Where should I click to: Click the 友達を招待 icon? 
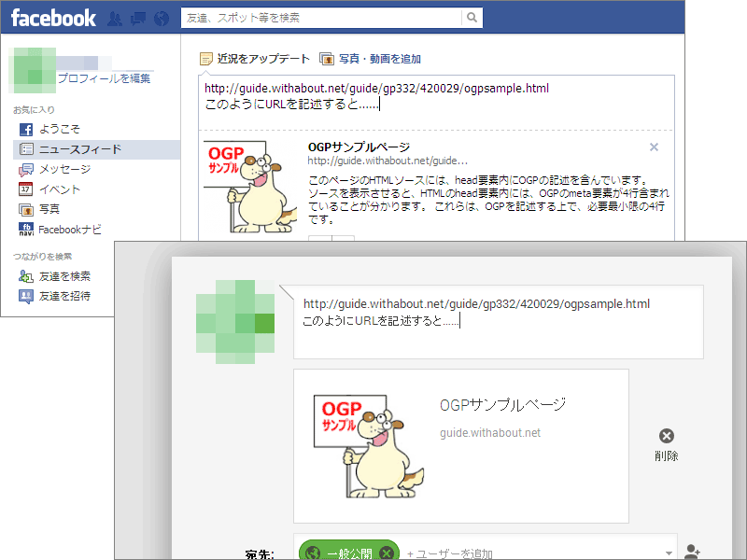26,296
